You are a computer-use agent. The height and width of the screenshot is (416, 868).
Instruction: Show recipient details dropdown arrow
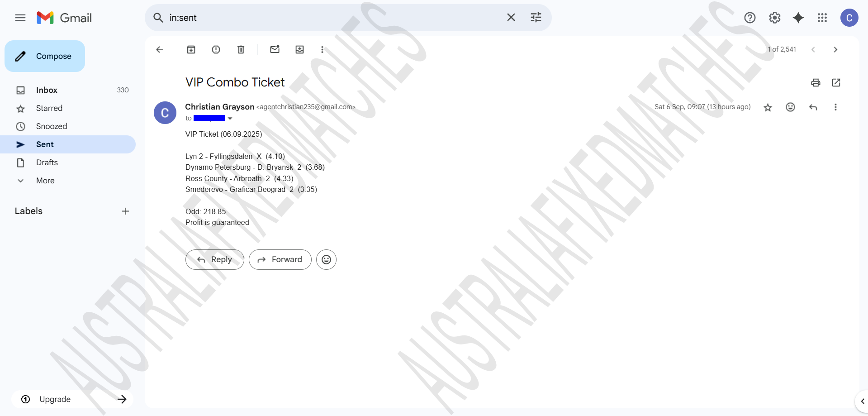click(230, 119)
